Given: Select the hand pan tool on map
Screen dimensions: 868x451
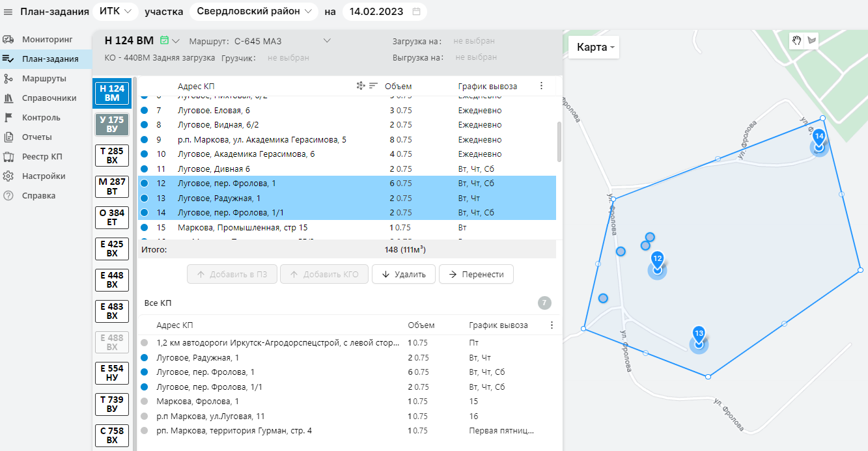Looking at the screenshot, I should click(x=797, y=40).
